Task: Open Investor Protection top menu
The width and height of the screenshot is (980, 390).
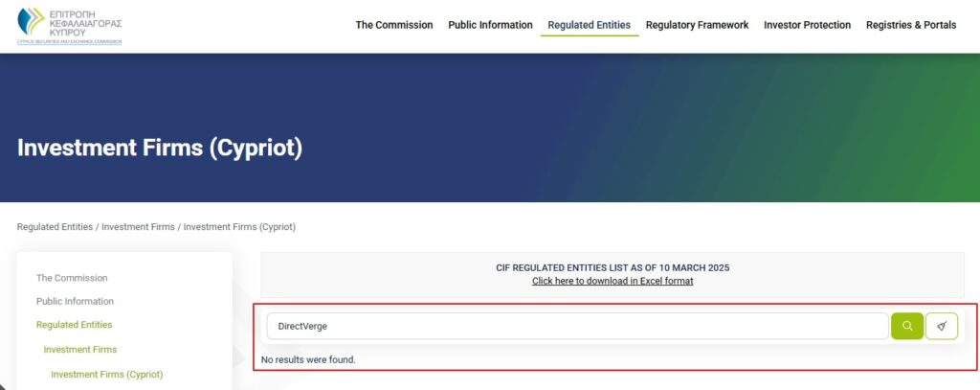Action: click(807, 25)
